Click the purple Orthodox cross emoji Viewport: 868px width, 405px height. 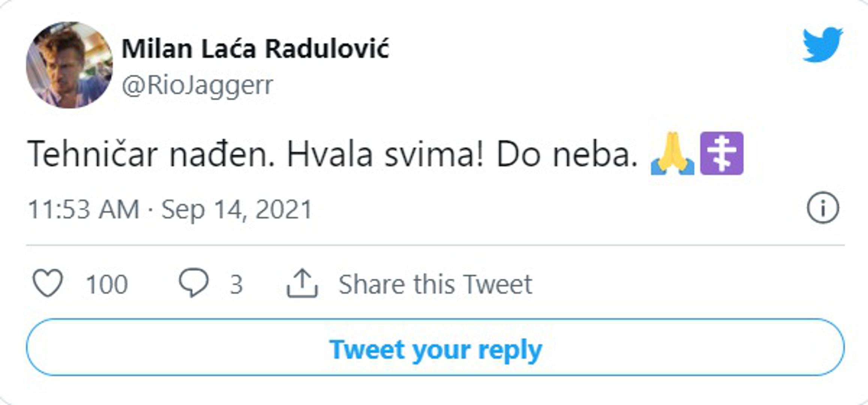pyautogui.click(x=722, y=153)
